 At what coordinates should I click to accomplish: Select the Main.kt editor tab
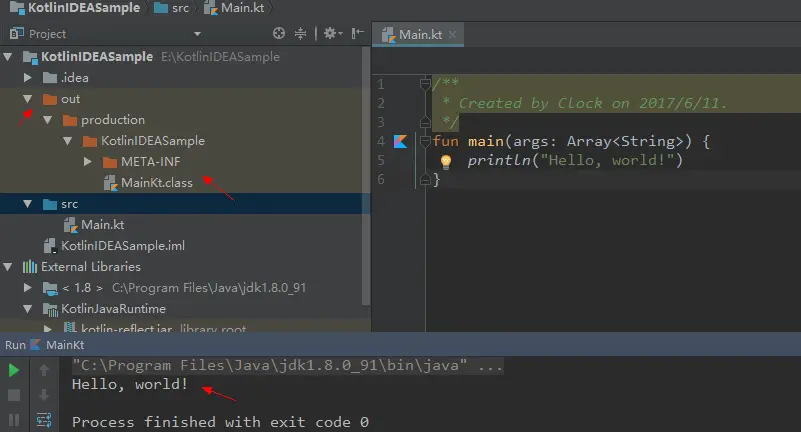pyautogui.click(x=420, y=34)
